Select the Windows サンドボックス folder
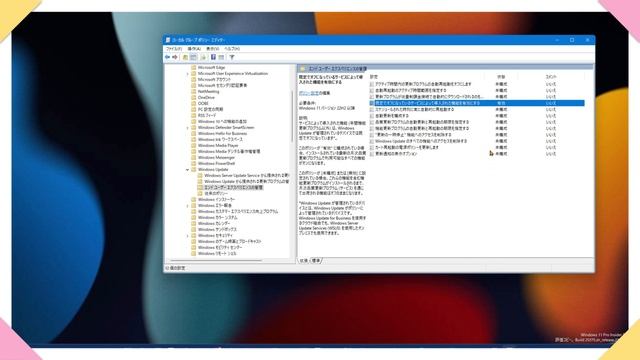The width and height of the screenshot is (640, 360). pos(218,229)
